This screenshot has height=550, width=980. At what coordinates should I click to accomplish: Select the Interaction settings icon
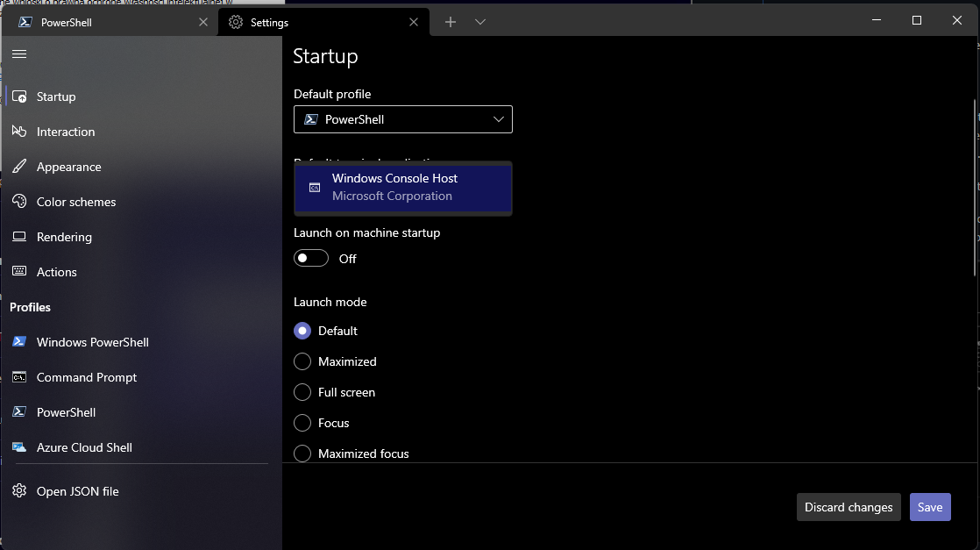[x=18, y=132]
